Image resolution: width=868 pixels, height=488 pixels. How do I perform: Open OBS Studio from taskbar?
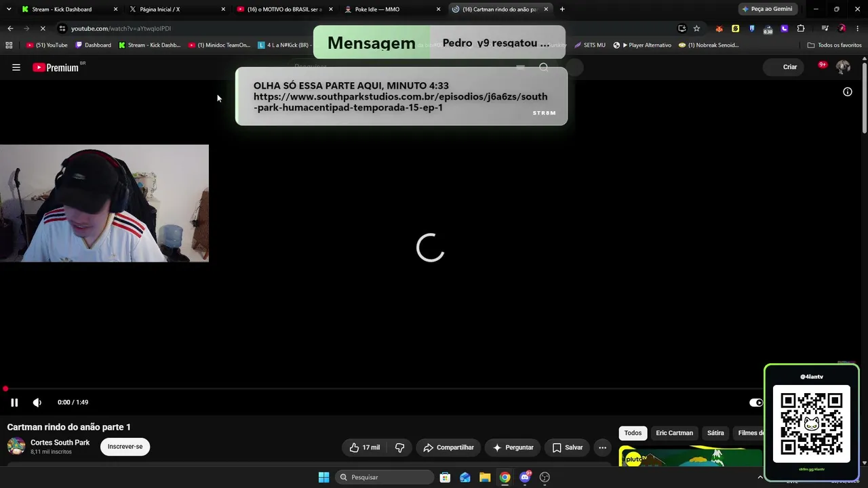tap(545, 477)
